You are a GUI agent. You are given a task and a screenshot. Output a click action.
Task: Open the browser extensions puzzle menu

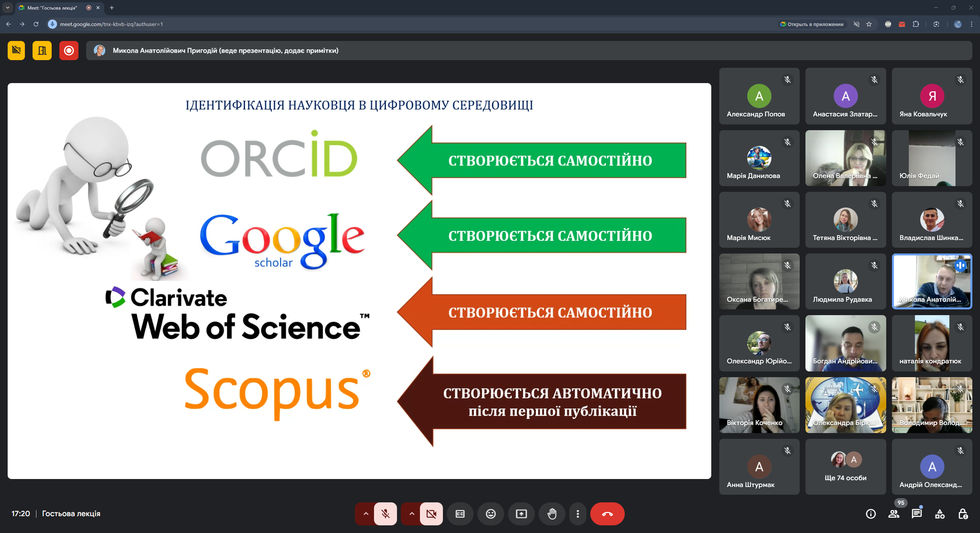tap(916, 24)
